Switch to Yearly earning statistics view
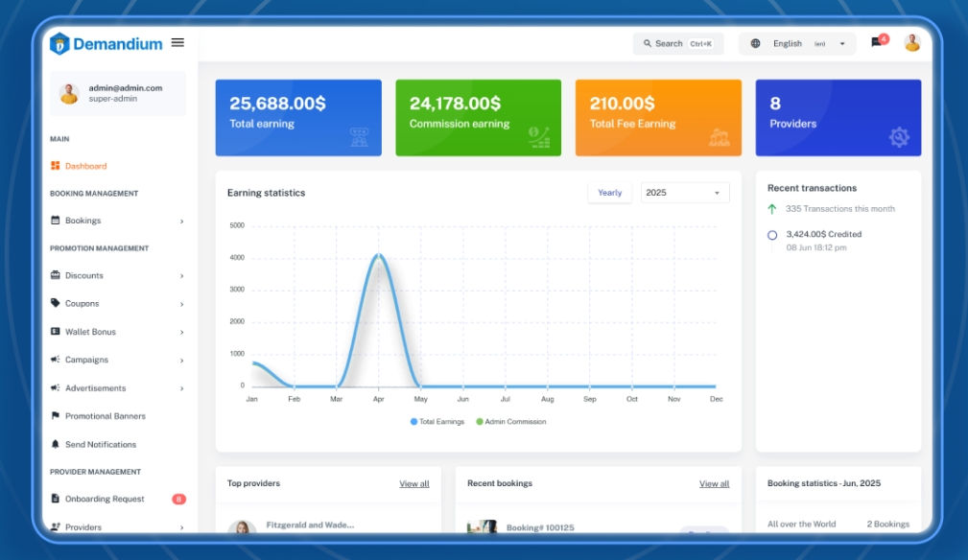 click(x=609, y=193)
